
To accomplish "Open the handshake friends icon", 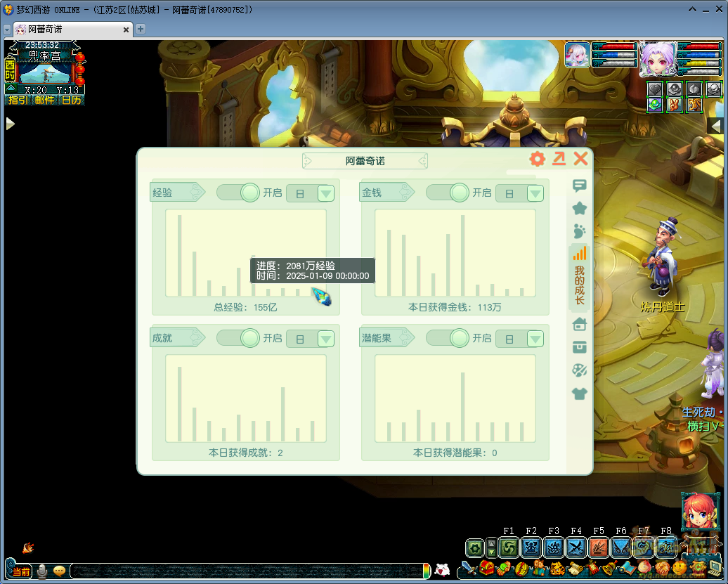I will click(x=663, y=569).
